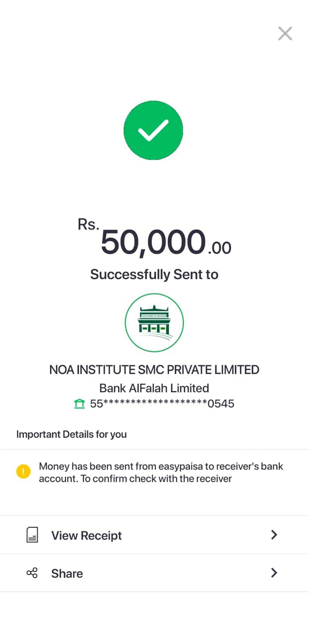This screenshot has height=644, width=309.
Task: Select NOA INSTITUTE SMC PRIVATE LIMITED name
Action: pos(154,369)
